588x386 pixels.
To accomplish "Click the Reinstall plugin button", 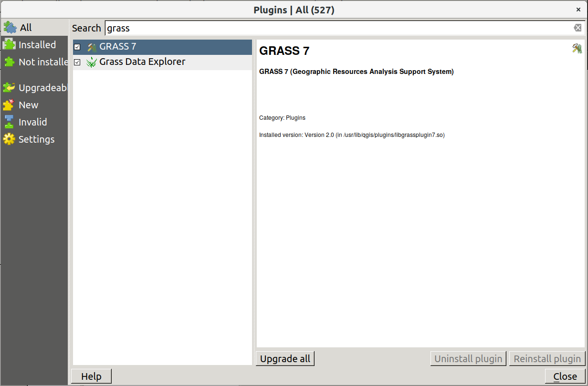I will pos(547,359).
